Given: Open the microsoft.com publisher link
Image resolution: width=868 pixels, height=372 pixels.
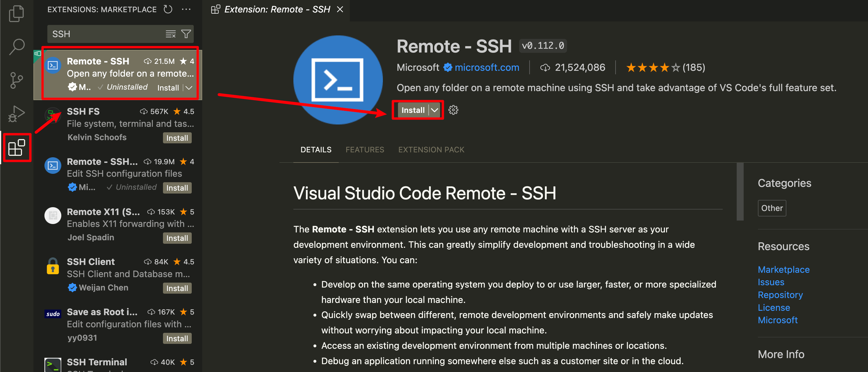Looking at the screenshot, I should click(x=487, y=67).
